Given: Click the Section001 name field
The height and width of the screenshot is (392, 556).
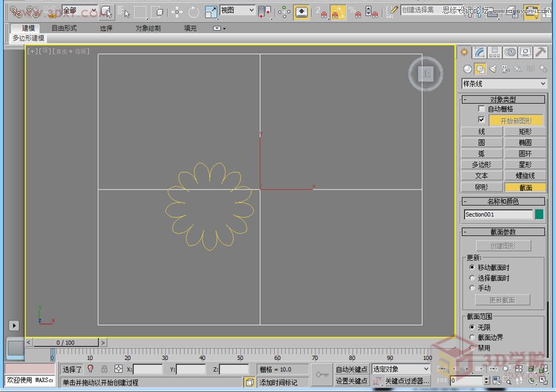Looking at the screenshot, I should 498,214.
